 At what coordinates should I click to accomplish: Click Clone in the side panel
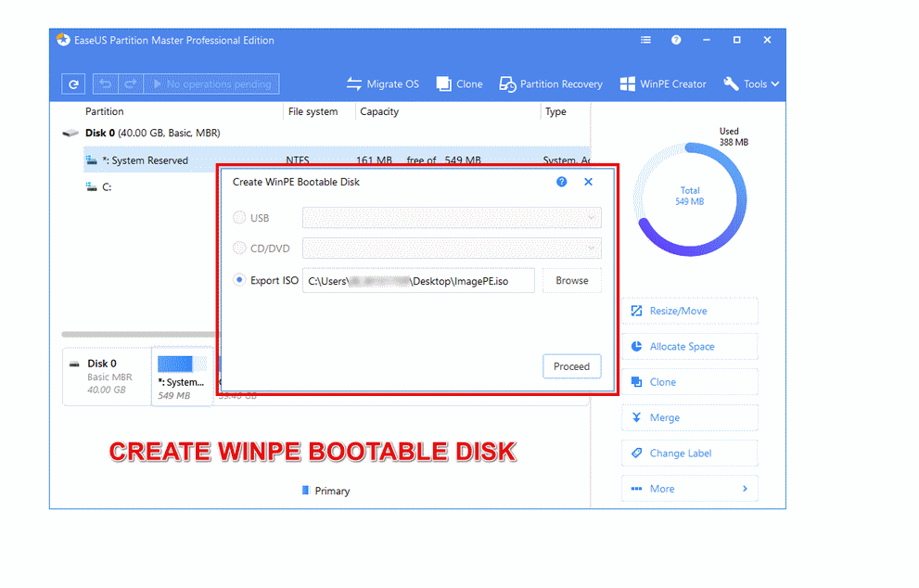click(x=690, y=382)
